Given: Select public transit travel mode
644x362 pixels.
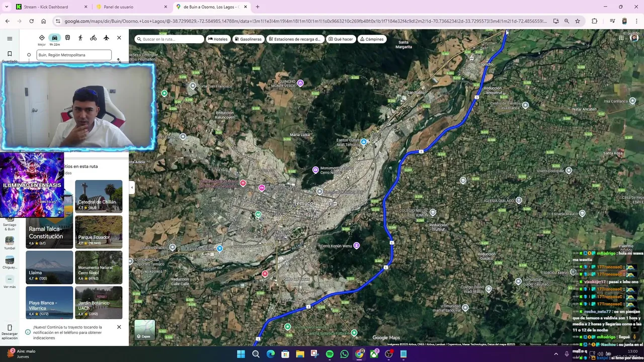Looking at the screenshot, I should point(67,38).
